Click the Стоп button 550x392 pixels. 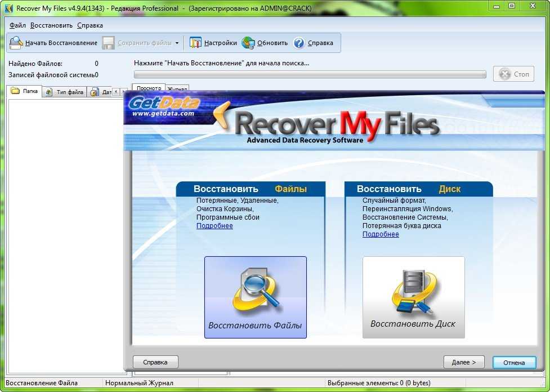click(513, 74)
